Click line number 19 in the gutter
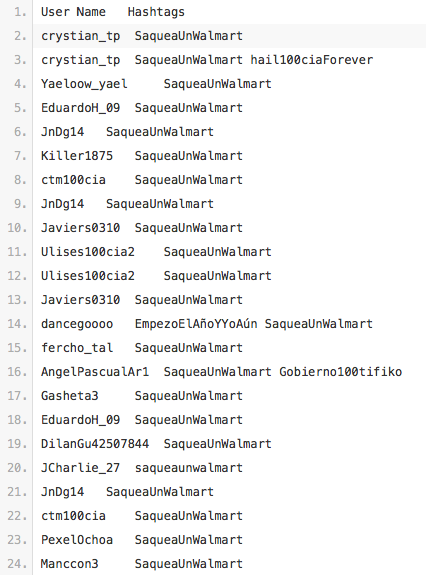 17,444
